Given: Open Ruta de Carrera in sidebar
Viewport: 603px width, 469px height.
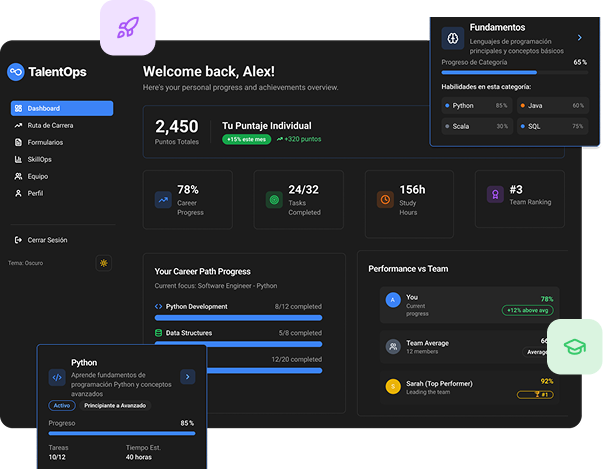Looking at the screenshot, I should click(x=49, y=125).
